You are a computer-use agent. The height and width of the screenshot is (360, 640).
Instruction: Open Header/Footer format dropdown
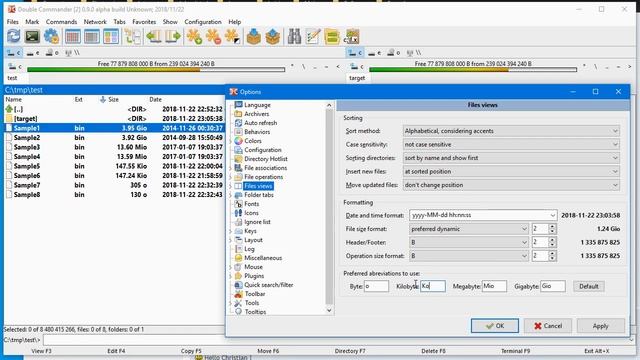tap(469, 242)
